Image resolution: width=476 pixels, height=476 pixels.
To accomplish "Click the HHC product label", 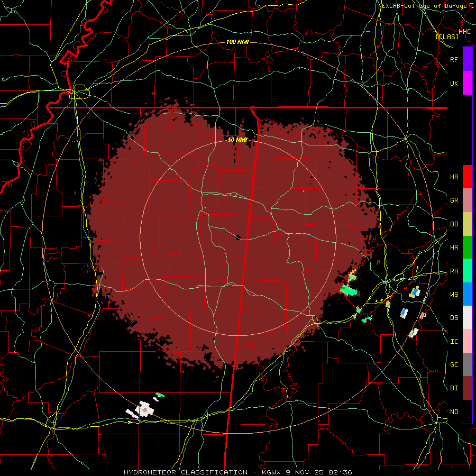I will [465, 32].
